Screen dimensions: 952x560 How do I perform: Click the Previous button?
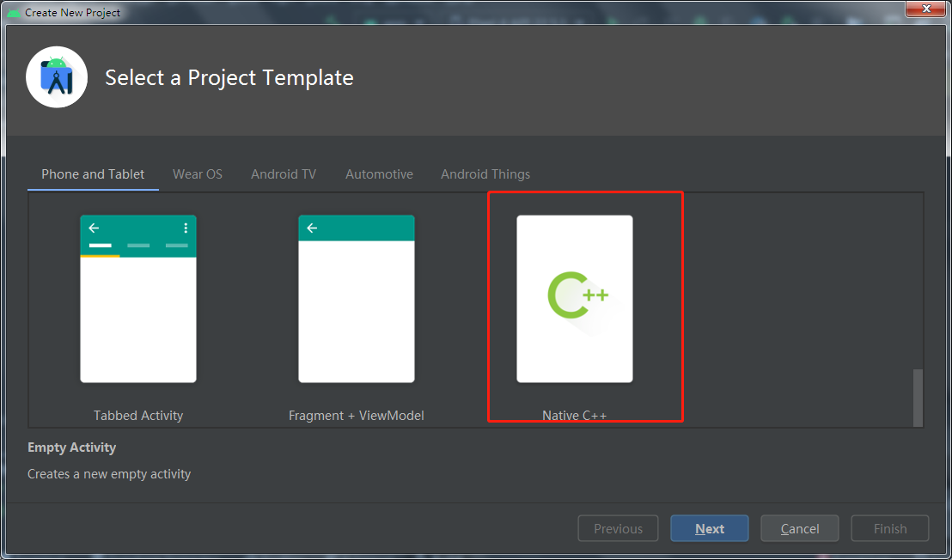[x=618, y=528]
